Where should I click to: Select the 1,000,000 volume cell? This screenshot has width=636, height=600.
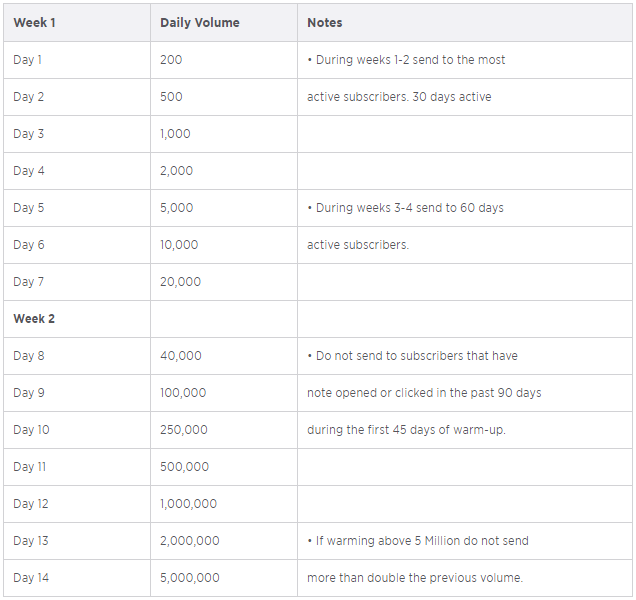[188, 504]
